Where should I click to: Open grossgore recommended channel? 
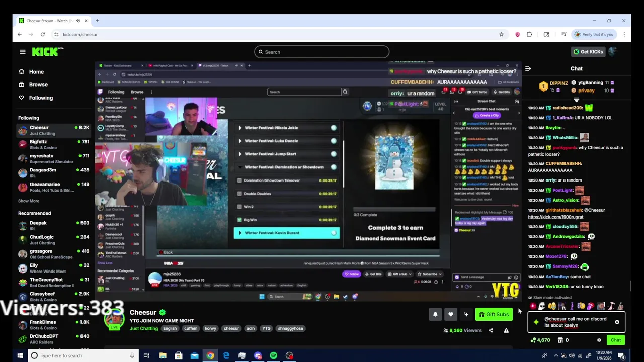click(53, 254)
